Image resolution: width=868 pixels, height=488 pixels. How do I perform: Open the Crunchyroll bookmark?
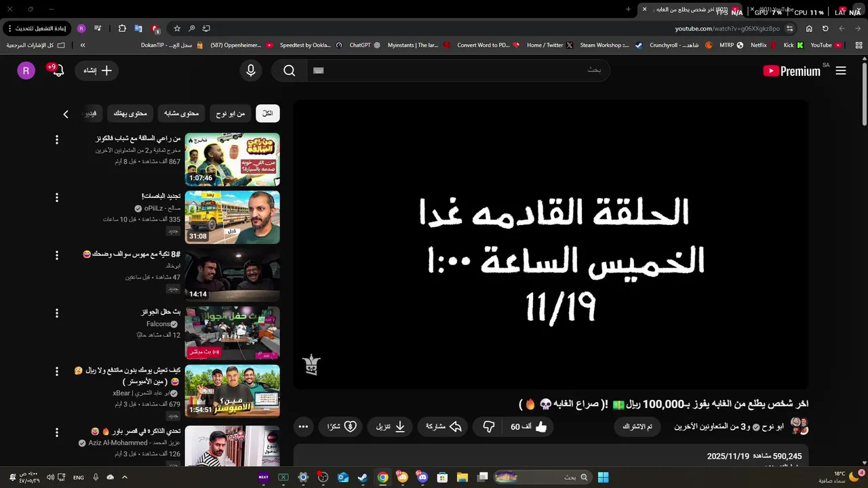(681, 45)
